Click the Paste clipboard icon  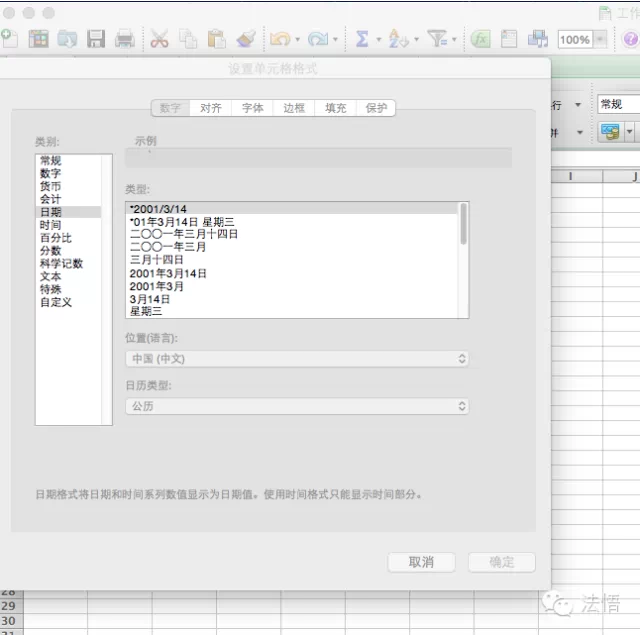coord(216,39)
